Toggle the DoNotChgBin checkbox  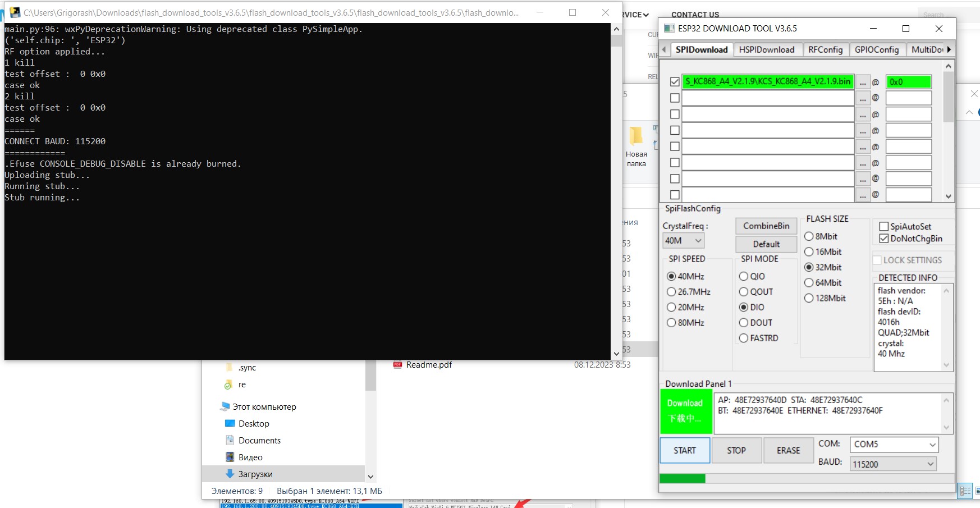[884, 239]
